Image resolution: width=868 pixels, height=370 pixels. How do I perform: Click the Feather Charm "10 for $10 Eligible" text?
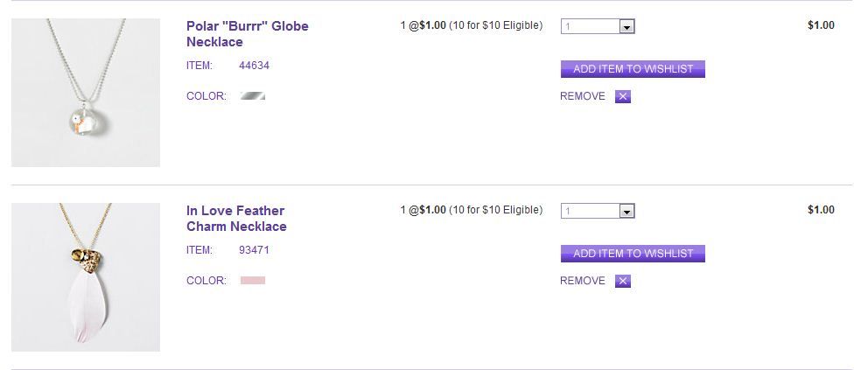pyautogui.click(x=496, y=210)
